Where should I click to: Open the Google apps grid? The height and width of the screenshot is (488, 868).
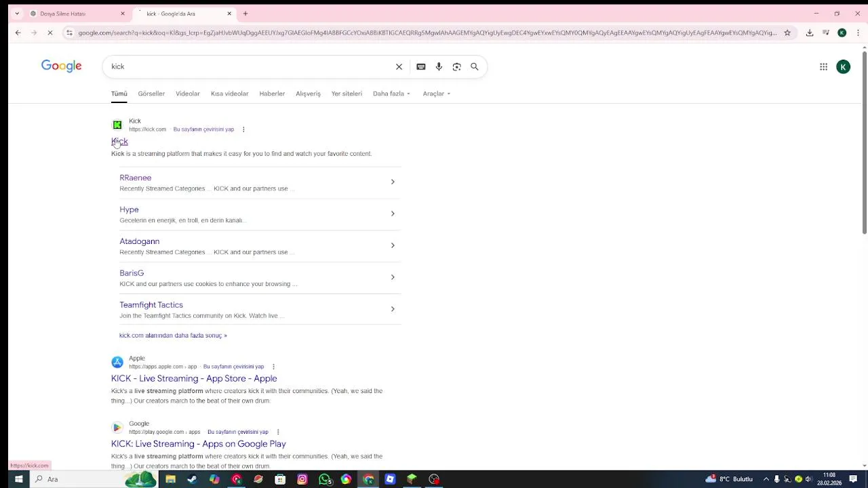point(823,66)
